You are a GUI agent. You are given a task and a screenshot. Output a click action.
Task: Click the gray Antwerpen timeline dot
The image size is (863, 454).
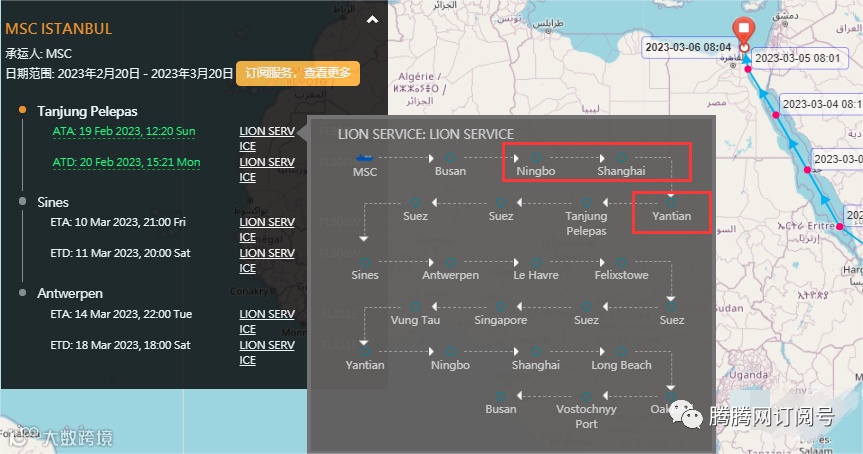click(x=23, y=292)
